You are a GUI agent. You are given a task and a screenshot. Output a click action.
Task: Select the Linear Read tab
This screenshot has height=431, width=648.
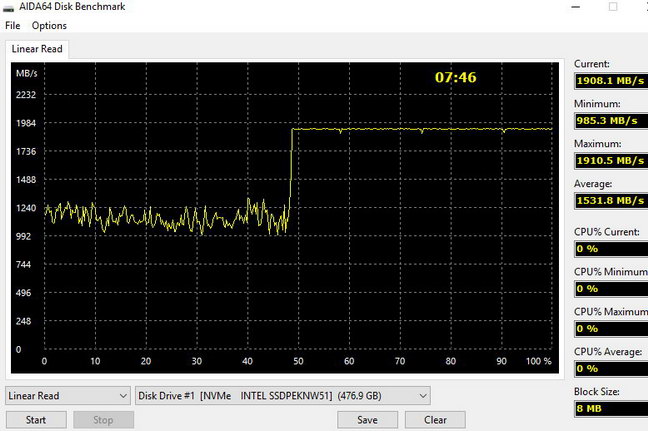[x=37, y=49]
